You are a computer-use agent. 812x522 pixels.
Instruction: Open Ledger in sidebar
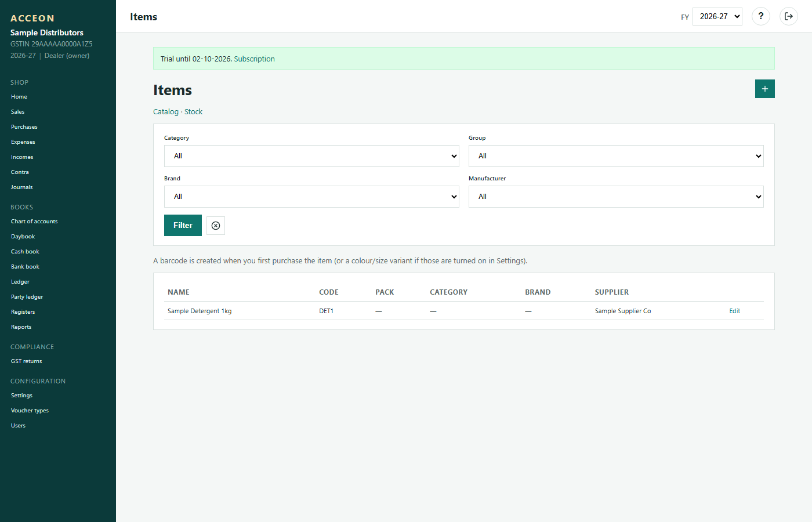point(20,282)
